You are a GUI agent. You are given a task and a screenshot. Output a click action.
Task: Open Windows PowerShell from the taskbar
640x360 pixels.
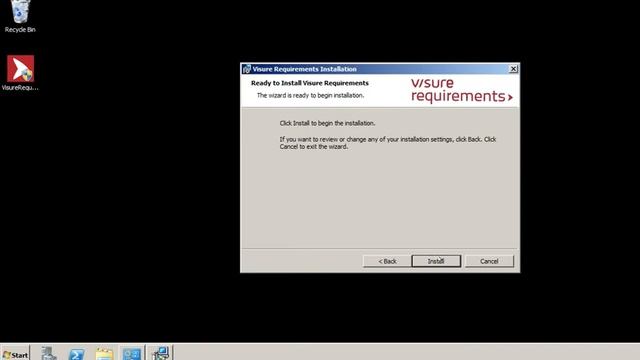point(76,353)
